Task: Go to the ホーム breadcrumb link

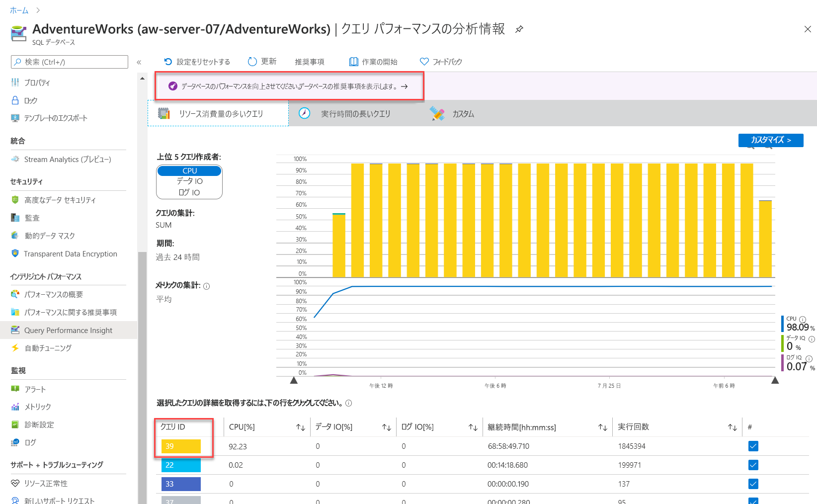Action: (x=19, y=10)
